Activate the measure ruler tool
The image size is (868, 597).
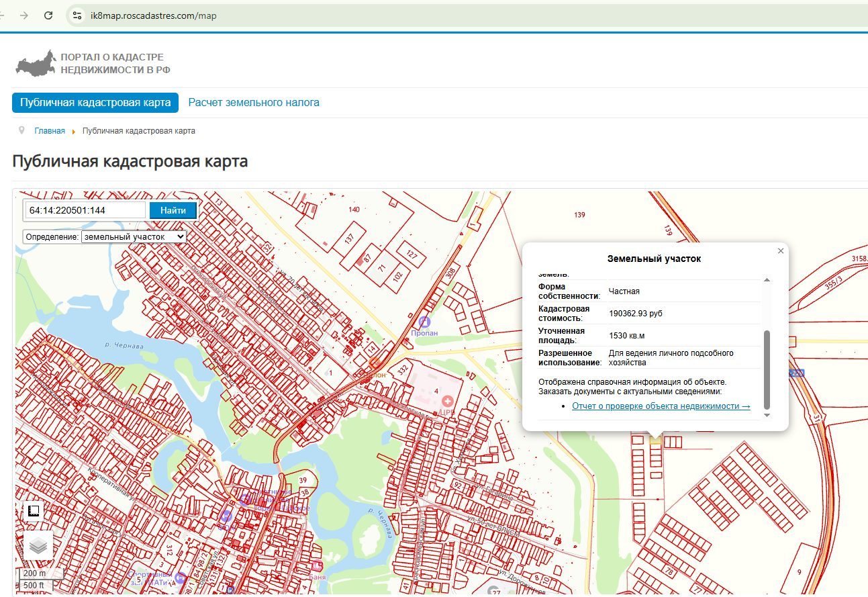34,511
